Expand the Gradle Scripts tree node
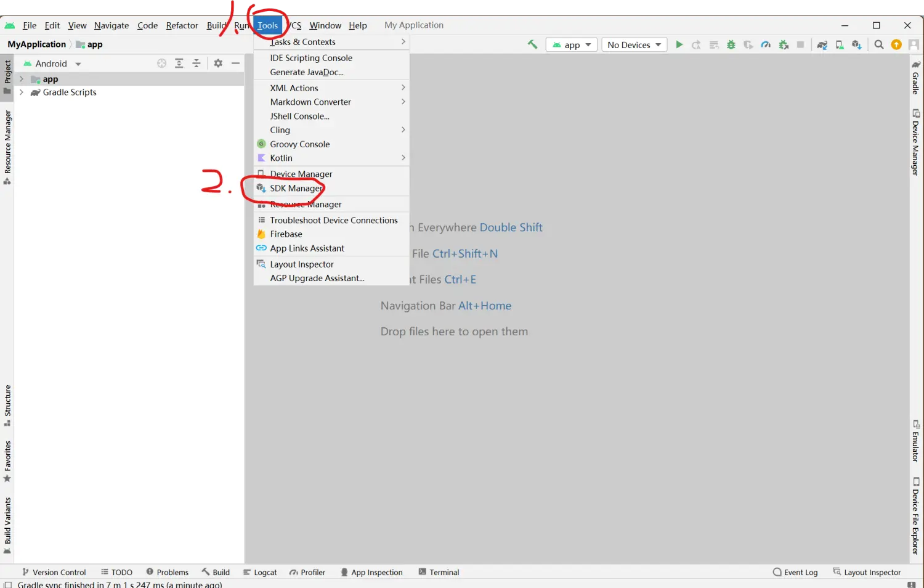Image resolution: width=924 pixels, height=588 pixels. tap(22, 92)
